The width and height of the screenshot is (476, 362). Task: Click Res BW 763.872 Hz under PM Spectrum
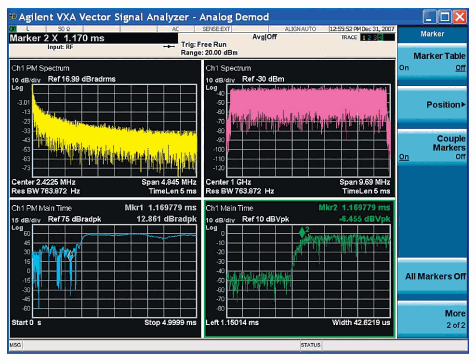46,191
